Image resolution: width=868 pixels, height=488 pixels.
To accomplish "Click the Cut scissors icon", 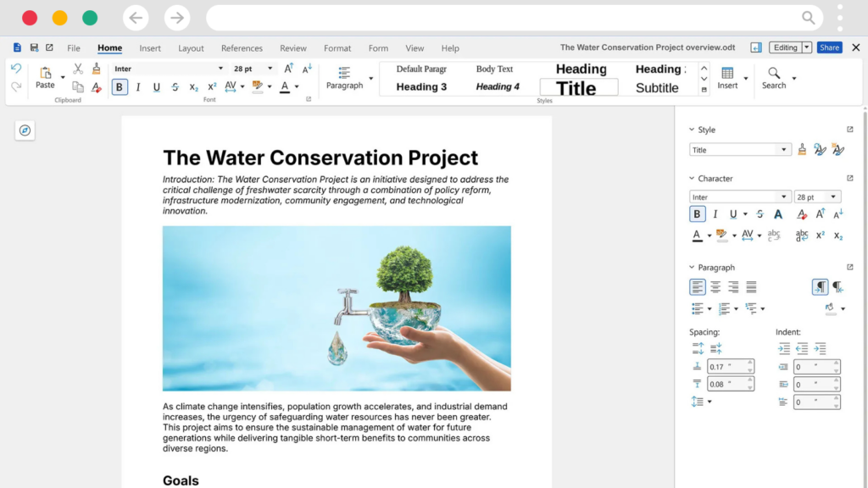I will pyautogui.click(x=78, y=69).
